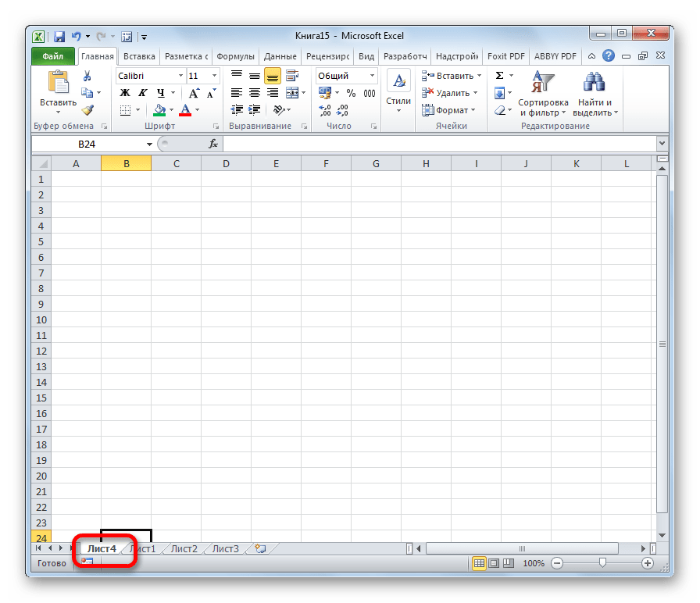Click the Zoom In plus button
Screen dimensions: 700x603
[x=648, y=563]
